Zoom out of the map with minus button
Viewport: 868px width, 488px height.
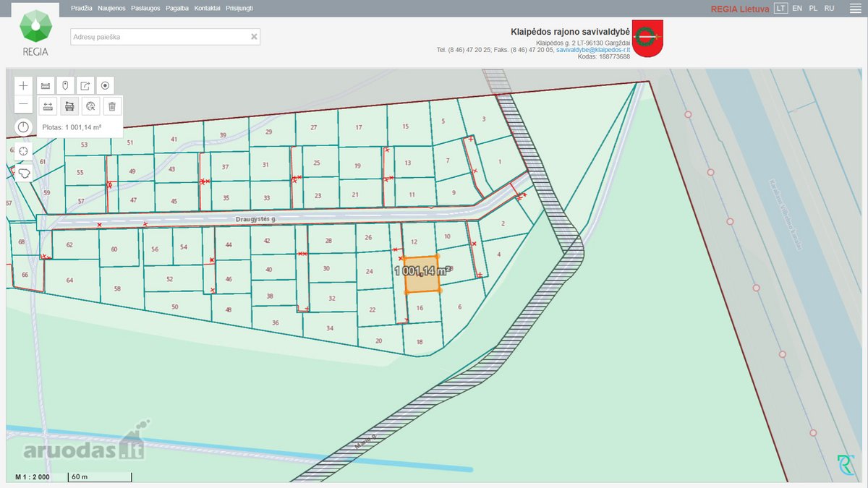point(24,104)
